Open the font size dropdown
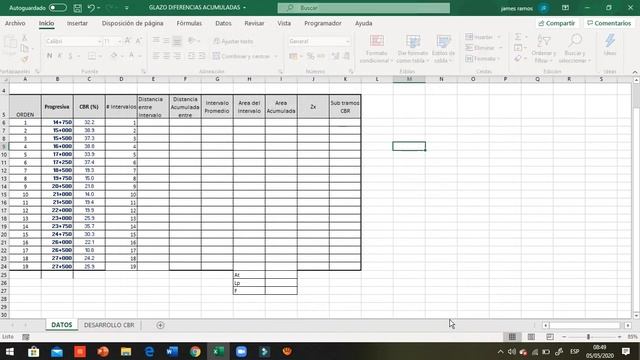 (119, 41)
